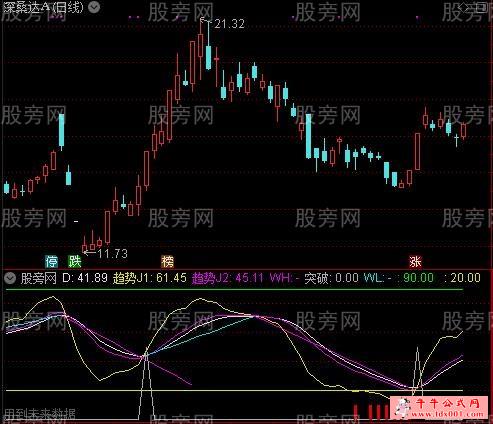Click the 突破 indicator value label
The image size is (493, 424).
click(331, 278)
